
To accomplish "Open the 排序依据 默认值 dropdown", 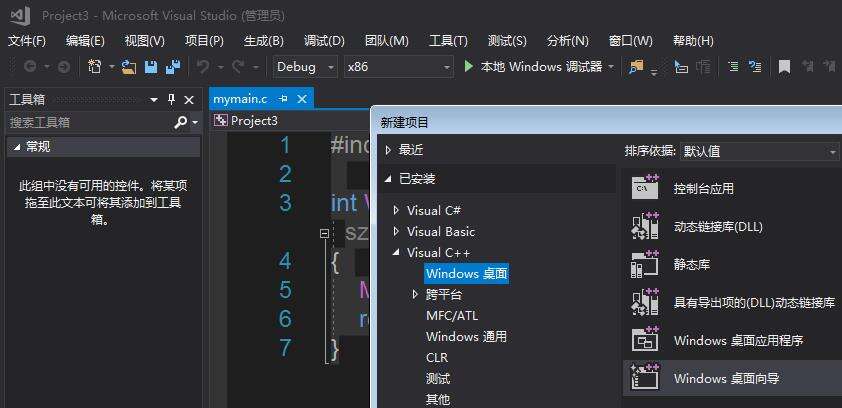I will [759, 151].
